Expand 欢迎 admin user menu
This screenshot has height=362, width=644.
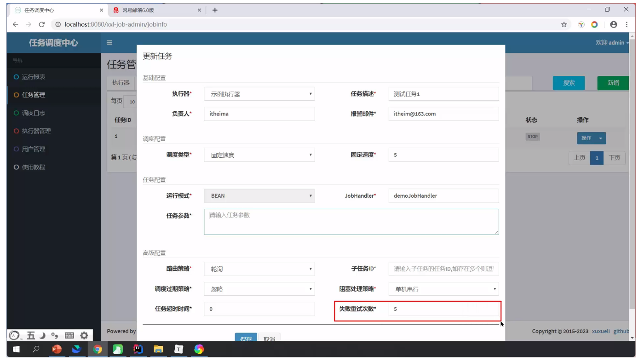click(612, 42)
